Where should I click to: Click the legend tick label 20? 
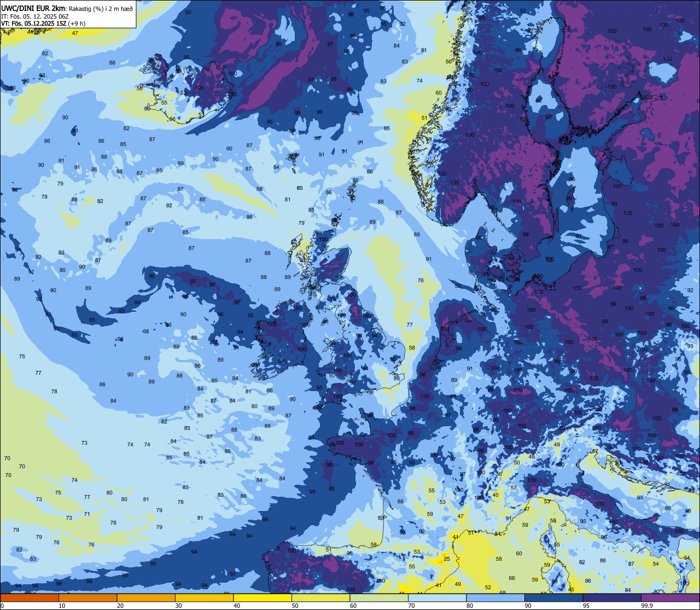[120, 606]
